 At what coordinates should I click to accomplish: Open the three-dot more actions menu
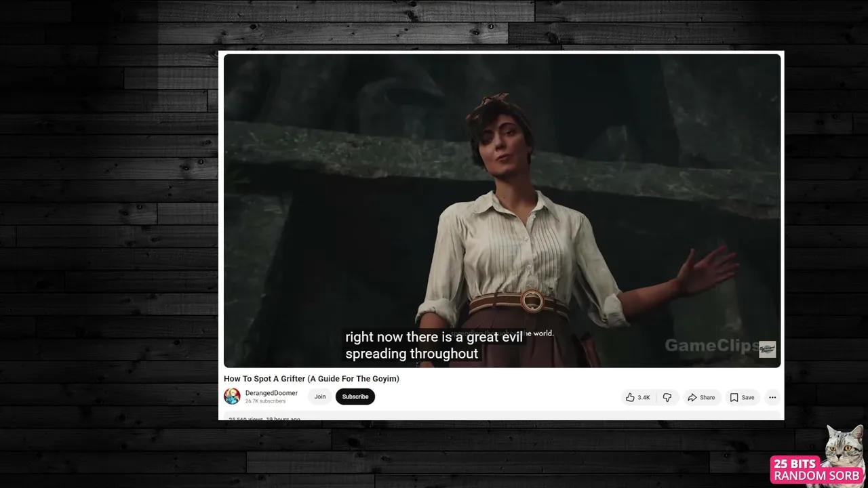pyautogui.click(x=772, y=397)
